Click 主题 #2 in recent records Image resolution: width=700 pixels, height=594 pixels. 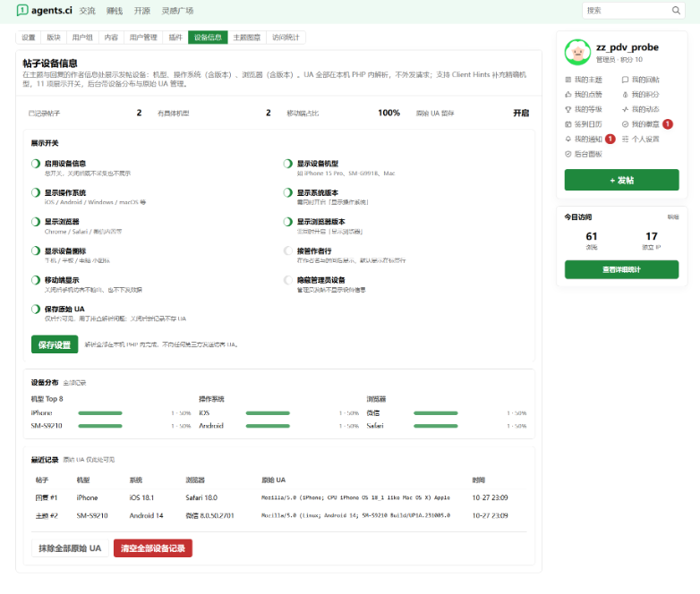(x=47, y=515)
